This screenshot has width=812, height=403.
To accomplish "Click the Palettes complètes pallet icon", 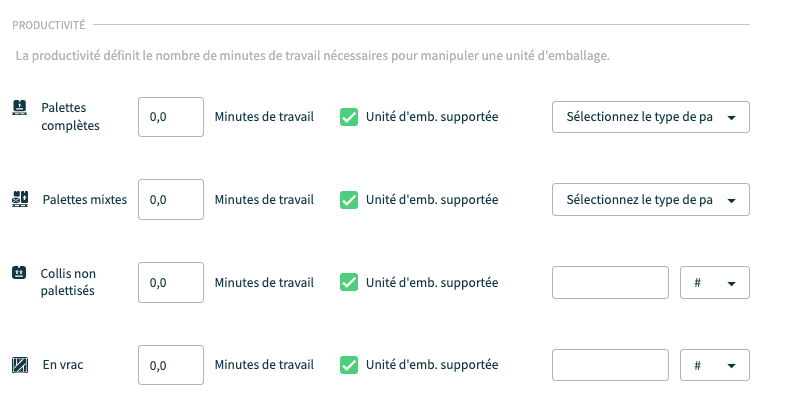I will pyautogui.click(x=20, y=108).
